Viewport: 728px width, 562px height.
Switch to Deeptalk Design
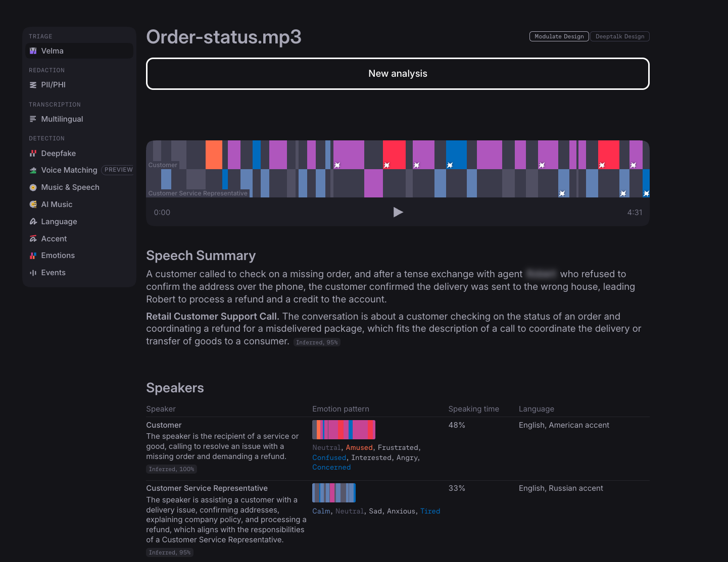pos(620,36)
